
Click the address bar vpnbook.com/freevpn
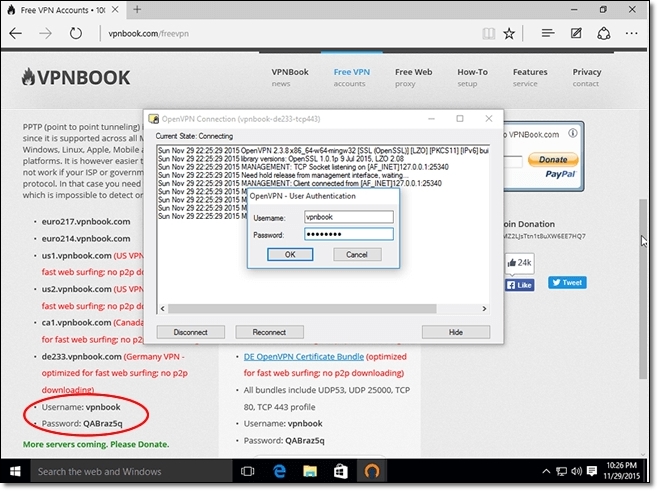coord(148,34)
